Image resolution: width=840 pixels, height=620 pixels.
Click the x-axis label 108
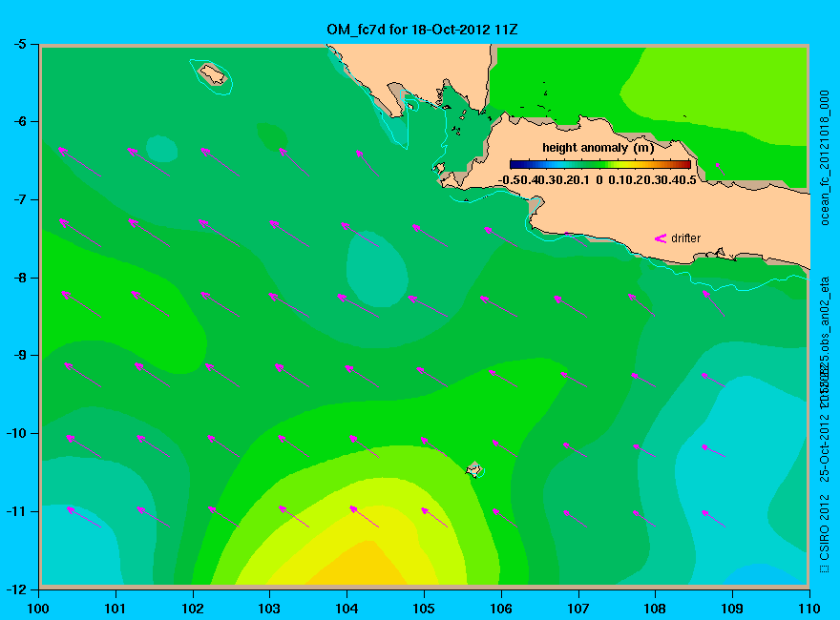[x=655, y=609]
